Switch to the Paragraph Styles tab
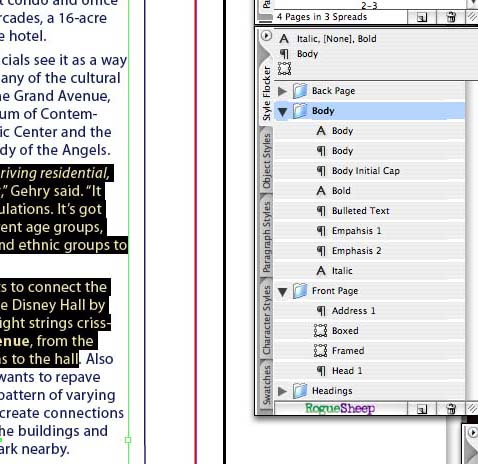 tap(267, 237)
